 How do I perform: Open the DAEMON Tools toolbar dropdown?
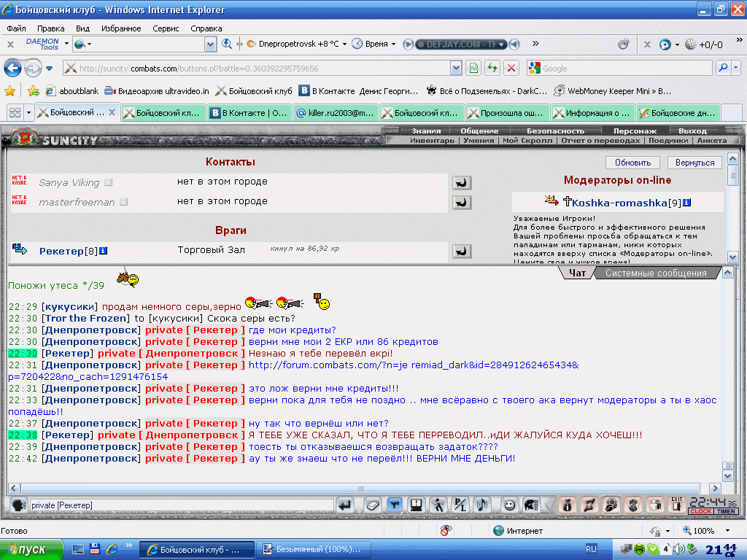click(x=66, y=44)
